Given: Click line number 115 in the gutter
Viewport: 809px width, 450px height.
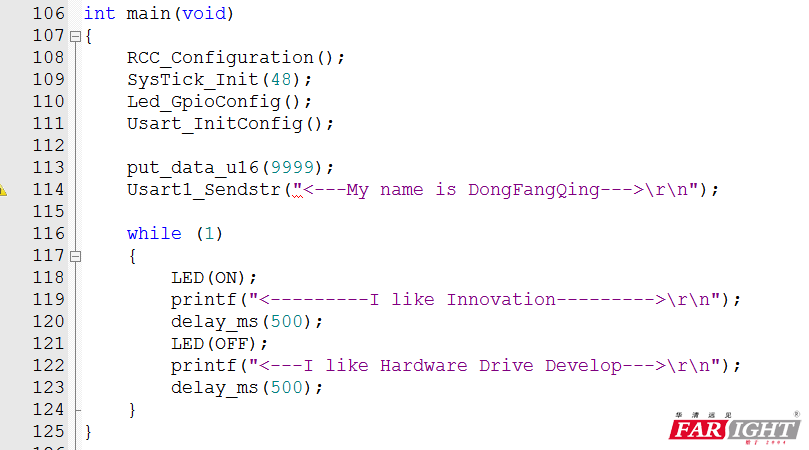Looking at the screenshot, I should click(48, 212).
